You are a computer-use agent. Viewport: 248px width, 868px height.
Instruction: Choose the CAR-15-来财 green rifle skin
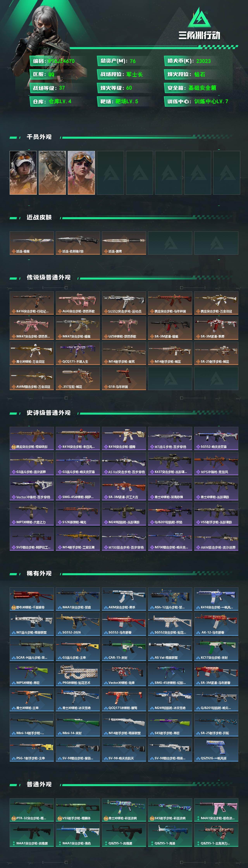tap(124, 649)
